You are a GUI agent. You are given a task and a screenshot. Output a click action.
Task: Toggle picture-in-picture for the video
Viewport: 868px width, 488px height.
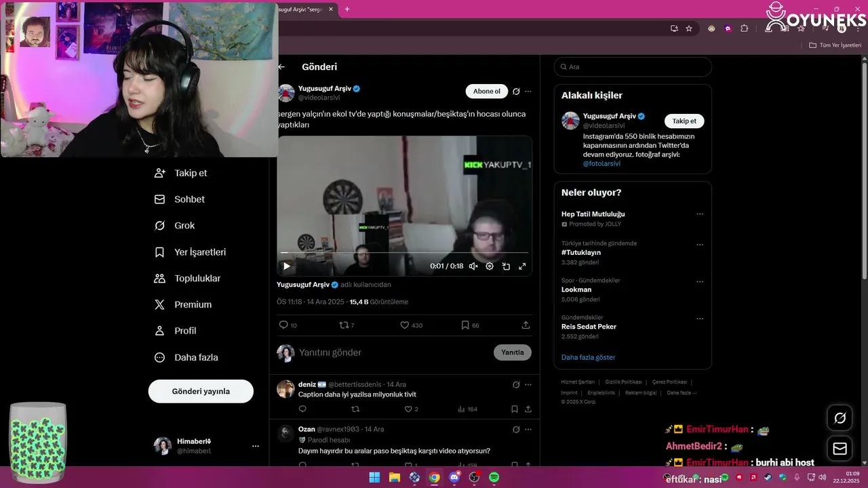click(506, 266)
